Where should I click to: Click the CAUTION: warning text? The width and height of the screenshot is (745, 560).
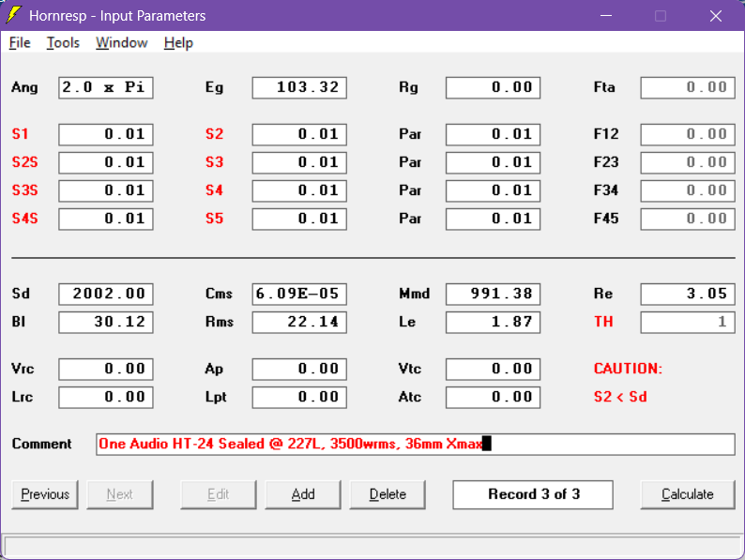click(628, 369)
